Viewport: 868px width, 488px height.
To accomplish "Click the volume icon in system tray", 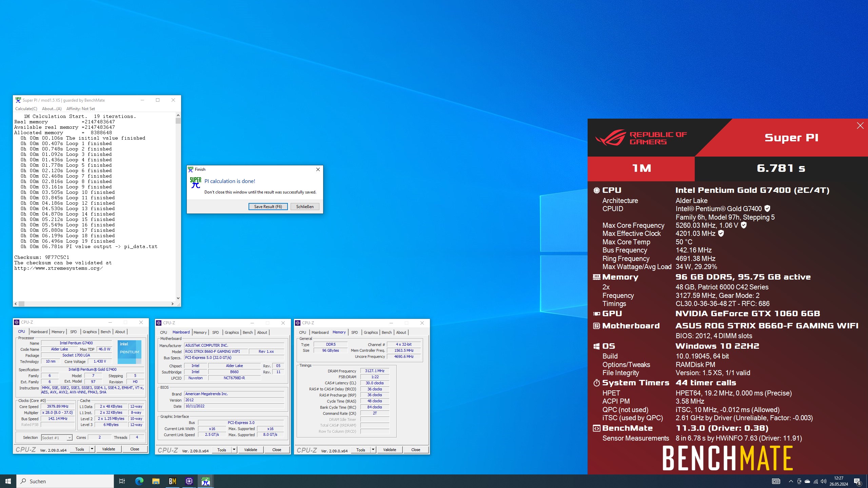I will [823, 481].
